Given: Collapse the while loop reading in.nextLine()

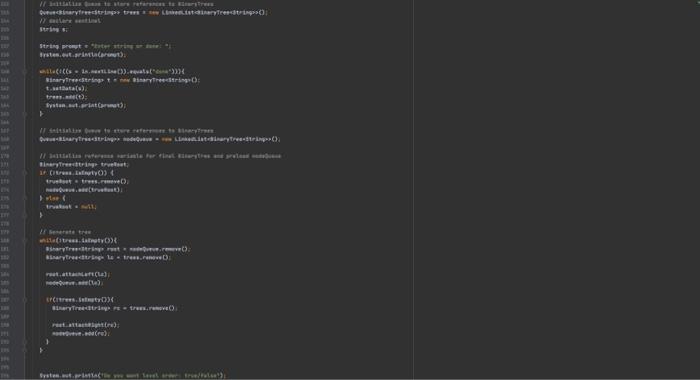Looking at the screenshot, I should 25,71.
